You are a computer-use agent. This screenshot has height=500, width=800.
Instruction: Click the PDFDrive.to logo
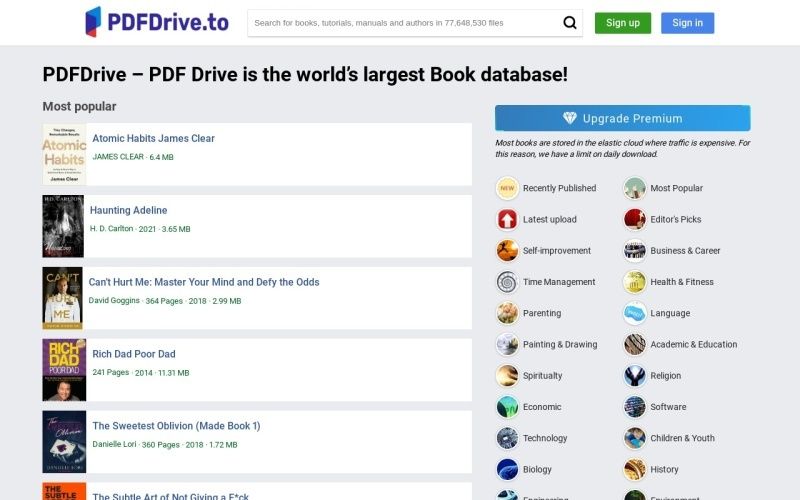tap(157, 22)
